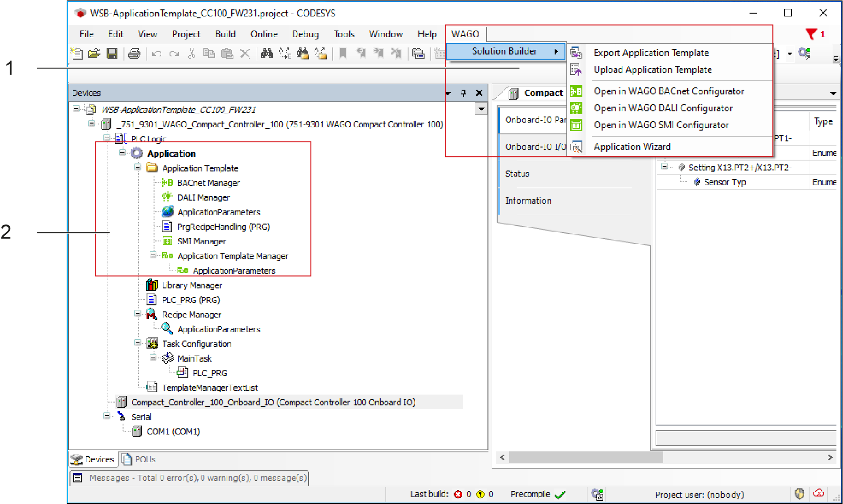Open the dropdown beside the project root node
This screenshot has height=504, width=843.
[x=481, y=109]
